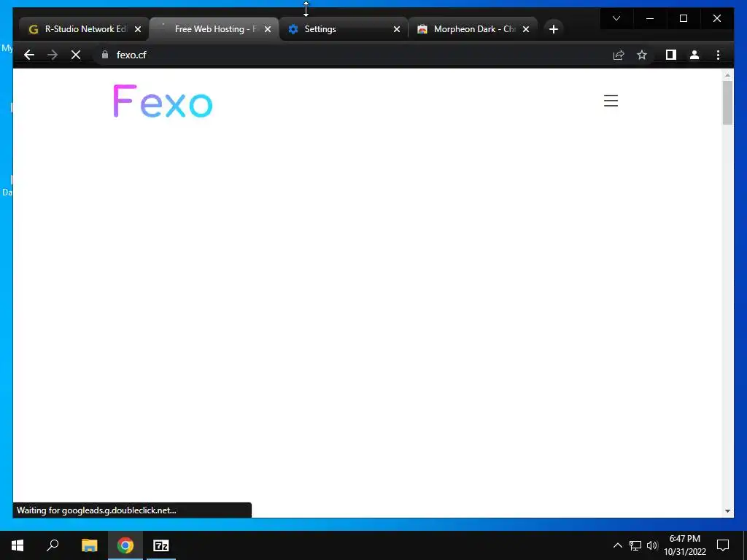Open the Fexo hamburger menu
Screen dimensions: 747x560
pos(611,101)
